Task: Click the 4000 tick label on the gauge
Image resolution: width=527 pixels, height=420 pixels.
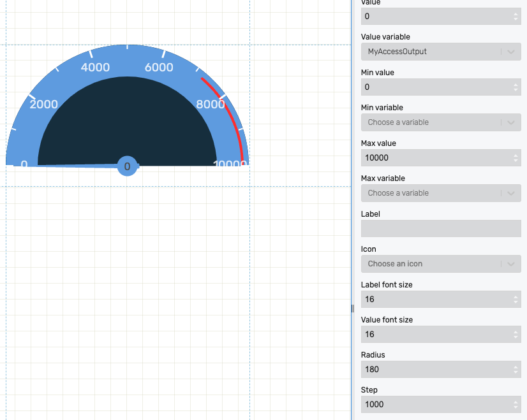Action: [96, 68]
